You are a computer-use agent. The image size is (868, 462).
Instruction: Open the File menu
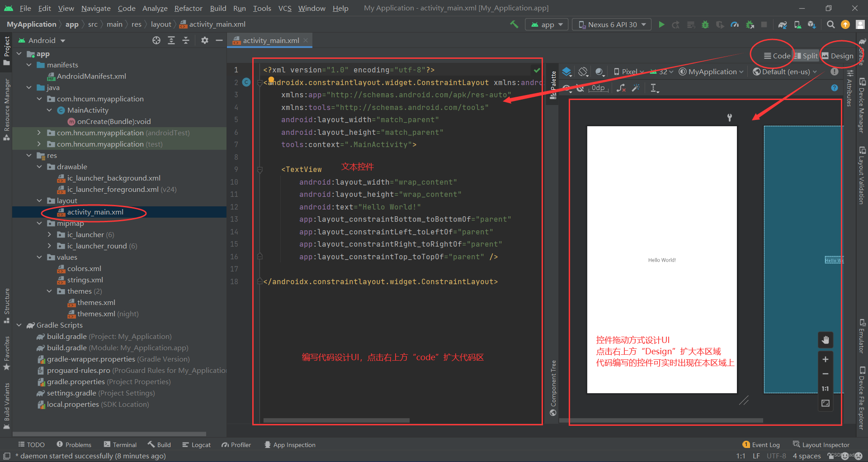point(25,8)
